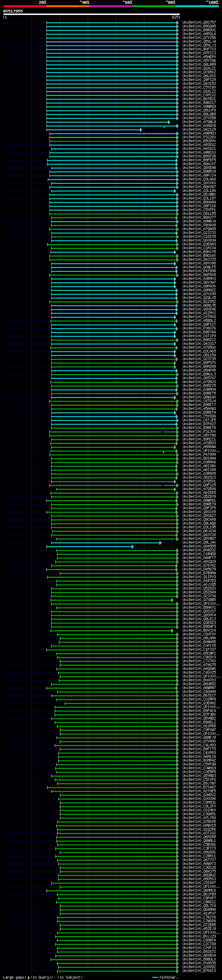Open hit UniRef100_B9GQA5
This screenshot has width=222, height=980.
tap(199, 26)
